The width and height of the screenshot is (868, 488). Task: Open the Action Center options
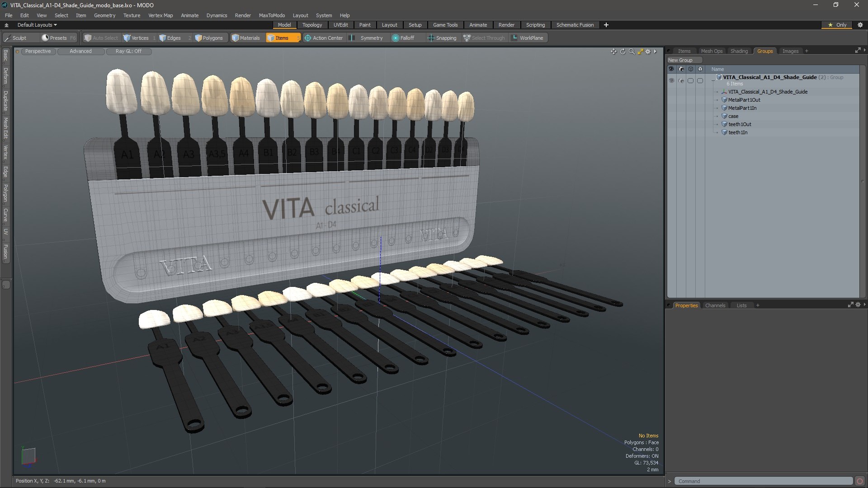(x=324, y=38)
